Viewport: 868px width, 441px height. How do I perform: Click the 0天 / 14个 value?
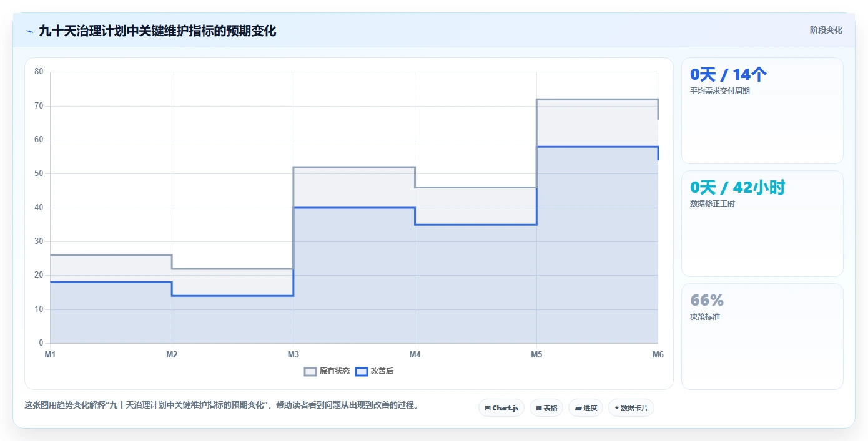pos(728,75)
